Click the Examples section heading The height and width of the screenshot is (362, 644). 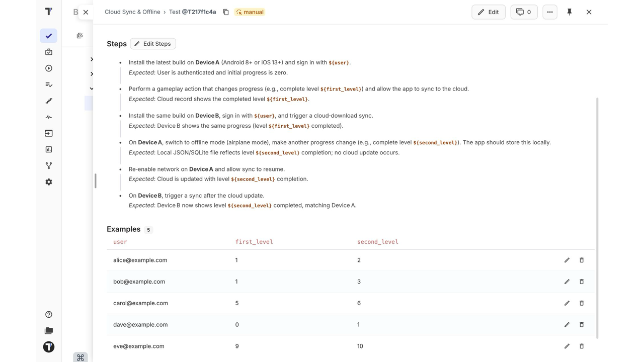(x=123, y=229)
